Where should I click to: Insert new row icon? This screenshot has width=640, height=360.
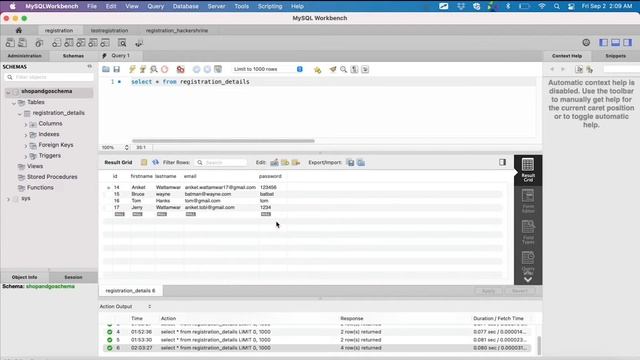point(285,162)
